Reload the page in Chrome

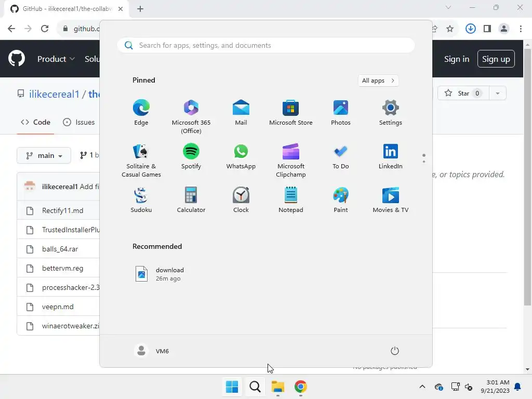45,29
